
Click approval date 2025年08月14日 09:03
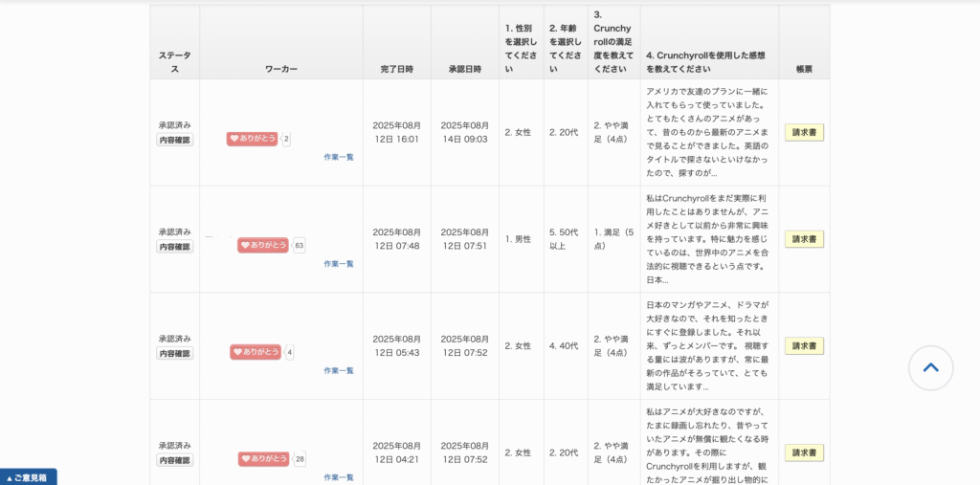point(465,133)
